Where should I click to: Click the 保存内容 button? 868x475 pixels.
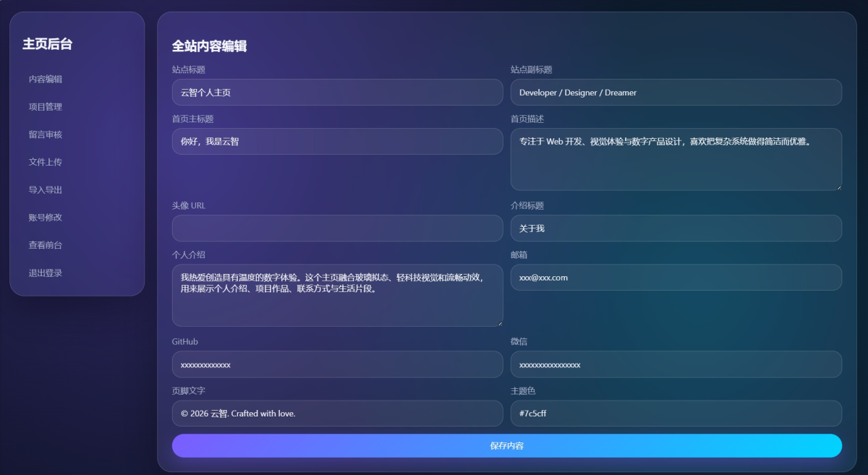(x=507, y=446)
